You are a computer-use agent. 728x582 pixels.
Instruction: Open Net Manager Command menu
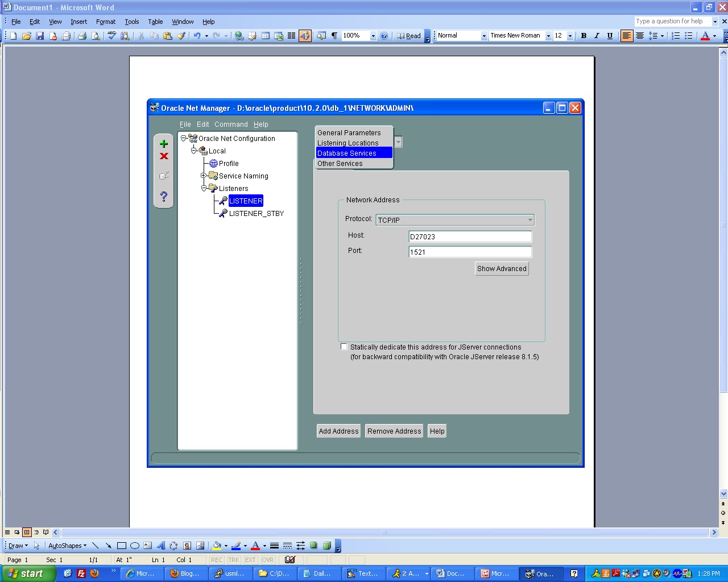(x=231, y=124)
